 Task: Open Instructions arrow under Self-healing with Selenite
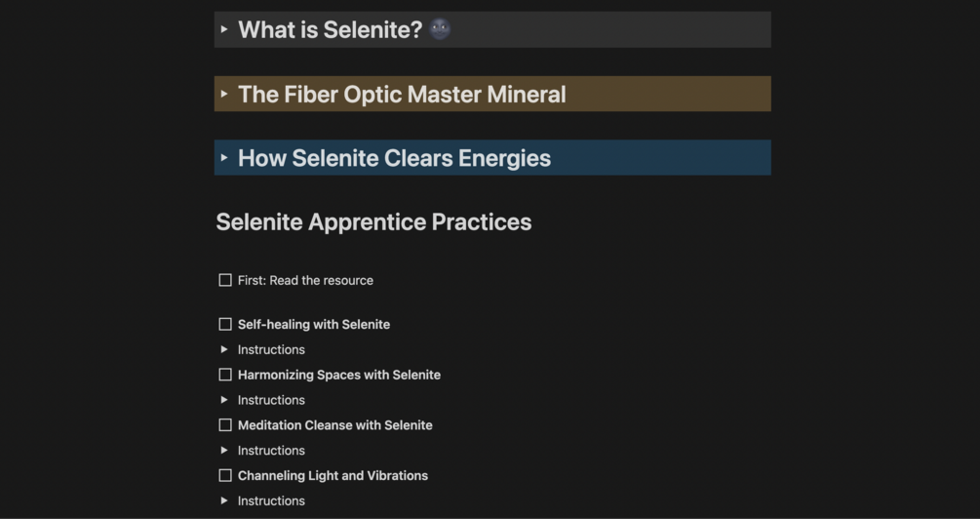coord(224,349)
